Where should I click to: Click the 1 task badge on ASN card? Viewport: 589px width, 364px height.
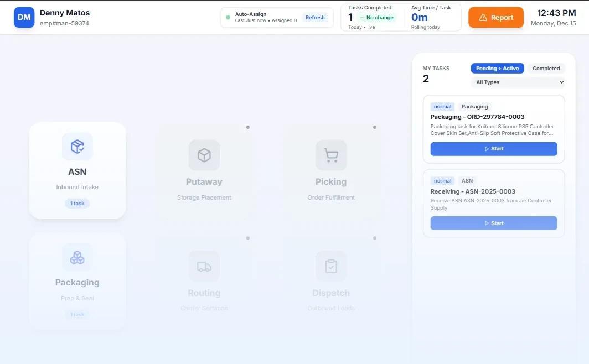pyautogui.click(x=77, y=203)
